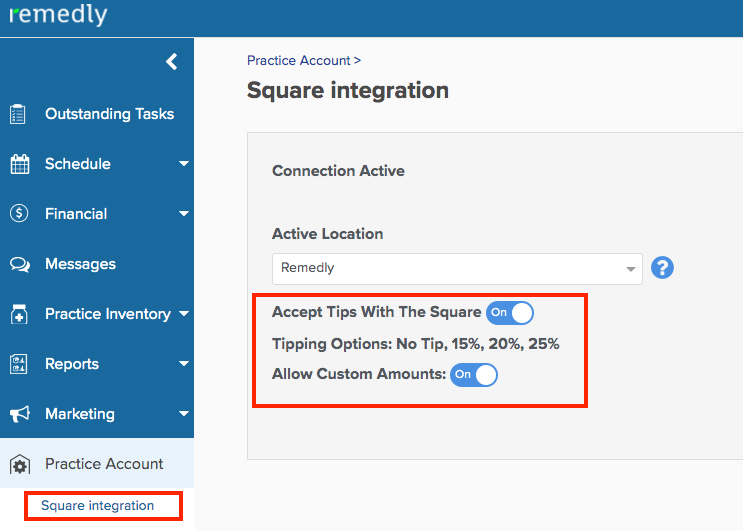Expand the Practice Inventory menu arrow
The width and height of the screenshot is (743, 531).
click(184, 314)
